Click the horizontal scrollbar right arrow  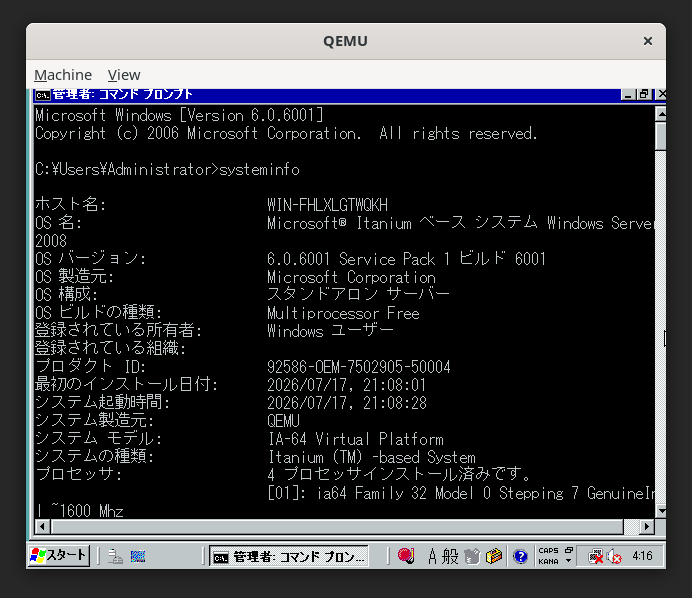tap(647, 526)
